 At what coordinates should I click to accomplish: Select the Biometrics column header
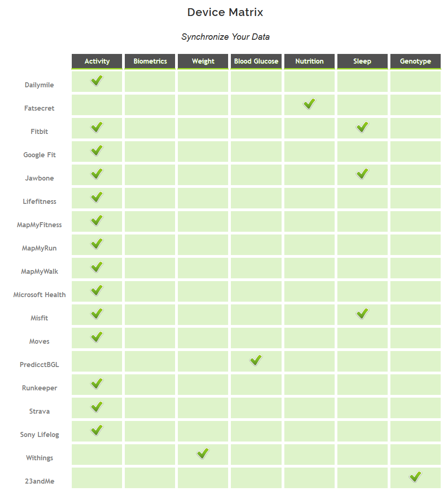coord(150,61)
